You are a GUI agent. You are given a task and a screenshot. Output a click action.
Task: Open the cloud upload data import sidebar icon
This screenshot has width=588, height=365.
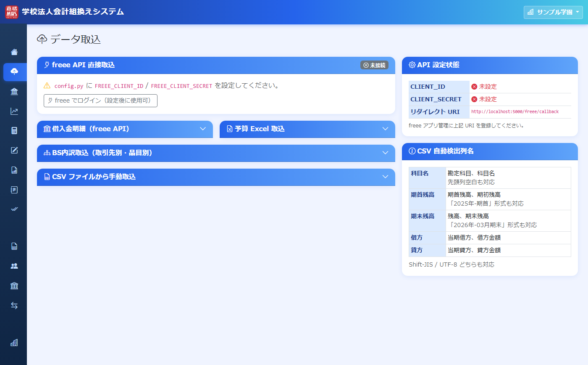click(14, 72)
